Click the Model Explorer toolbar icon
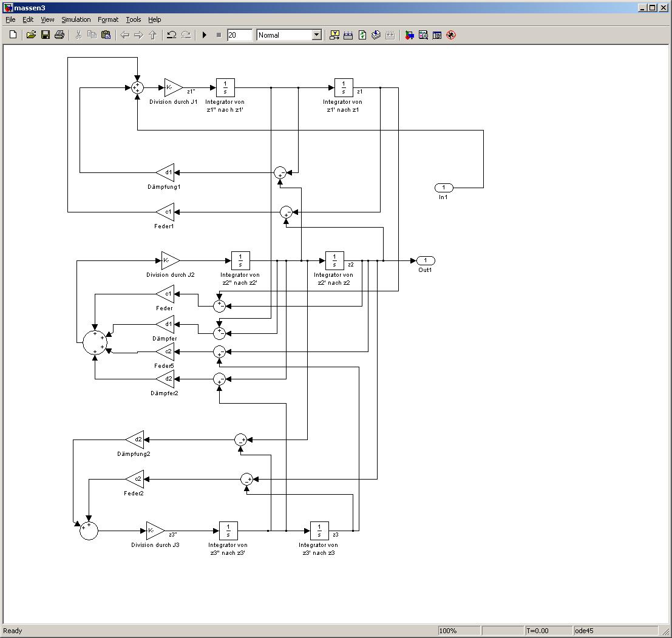This screenshot has height=638, width=672. click(x=423, y=35)
